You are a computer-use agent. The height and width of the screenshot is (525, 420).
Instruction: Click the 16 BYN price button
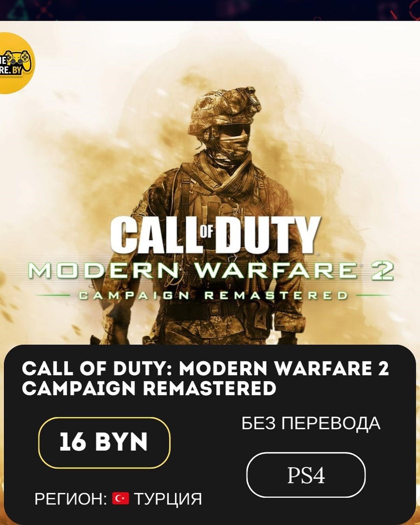pos(104,442)
